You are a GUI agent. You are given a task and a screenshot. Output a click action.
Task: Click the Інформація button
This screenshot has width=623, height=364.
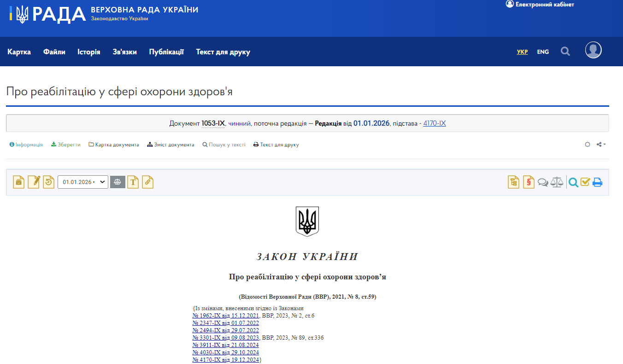pos(26,144)
